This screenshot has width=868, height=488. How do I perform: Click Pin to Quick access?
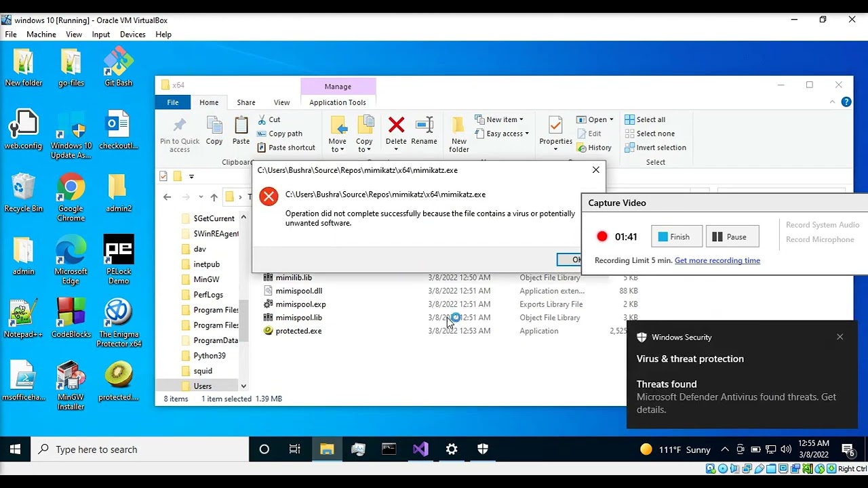point(180,134)
